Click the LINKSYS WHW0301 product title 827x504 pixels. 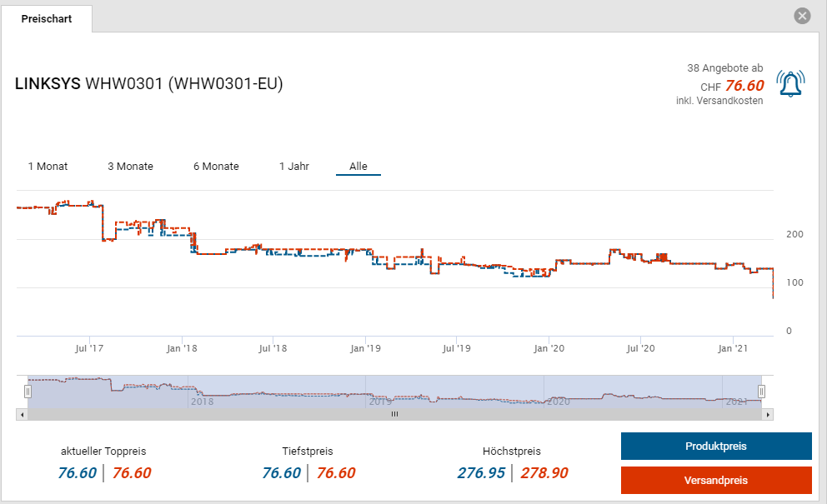[149, 84]
